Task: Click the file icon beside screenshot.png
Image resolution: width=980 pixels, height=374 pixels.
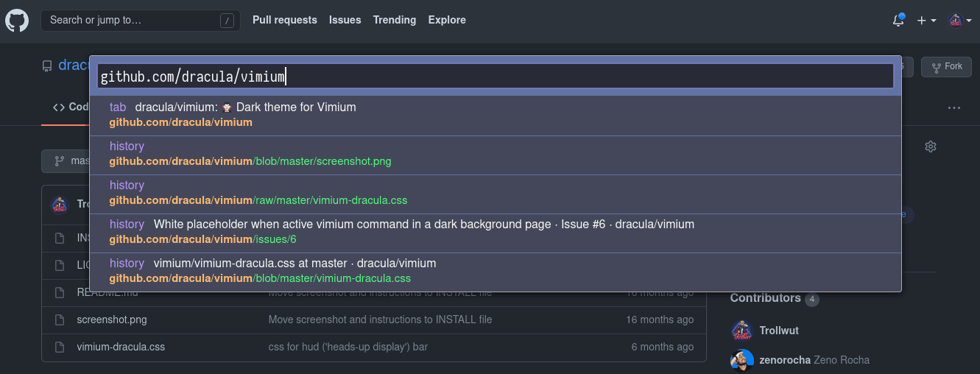Action: point(60,320)
